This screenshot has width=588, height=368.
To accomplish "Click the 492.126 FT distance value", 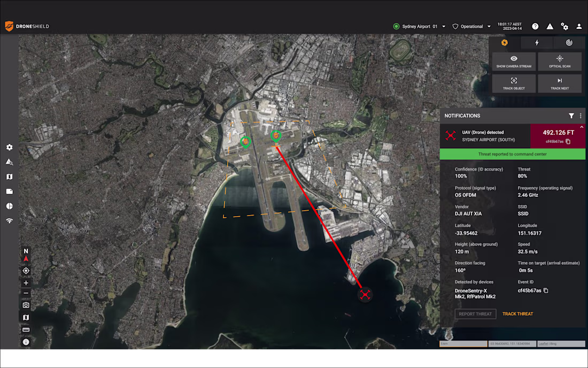I will coord(559,133).
